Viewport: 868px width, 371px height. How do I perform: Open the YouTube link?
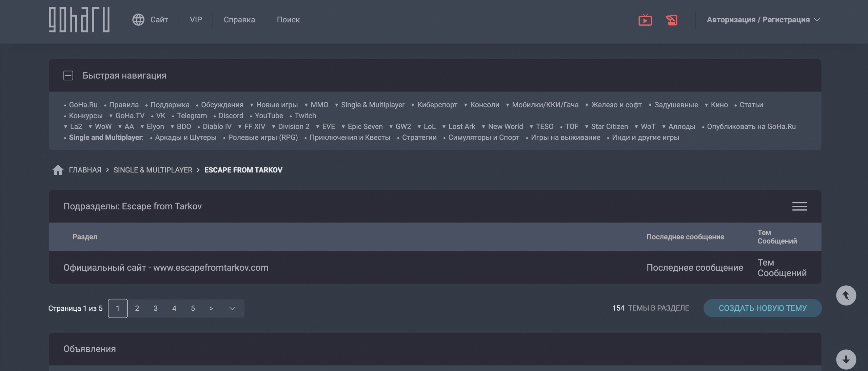click(269, 116)
